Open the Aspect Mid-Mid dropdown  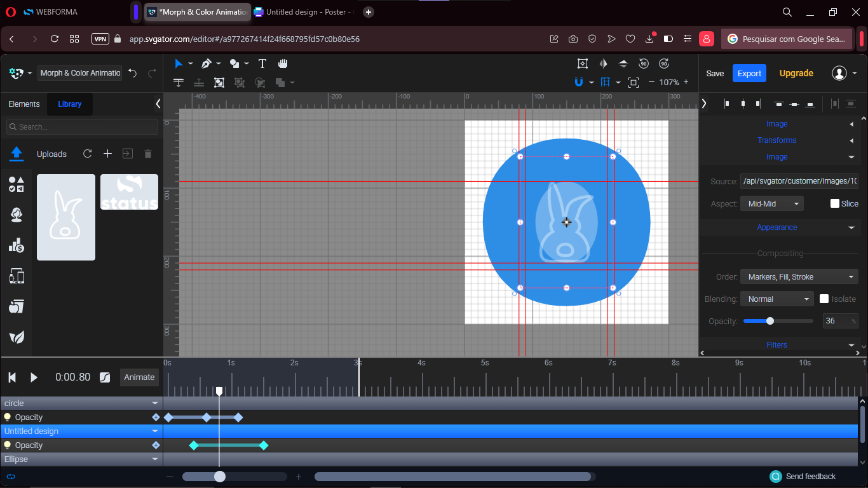click(x=771, y=203)
